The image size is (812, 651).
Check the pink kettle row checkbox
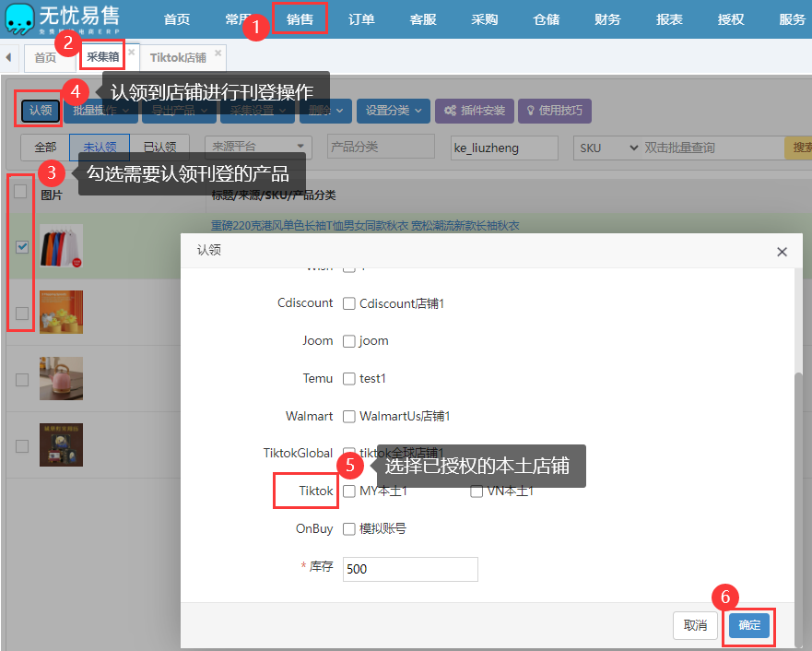tap(22, 380)
